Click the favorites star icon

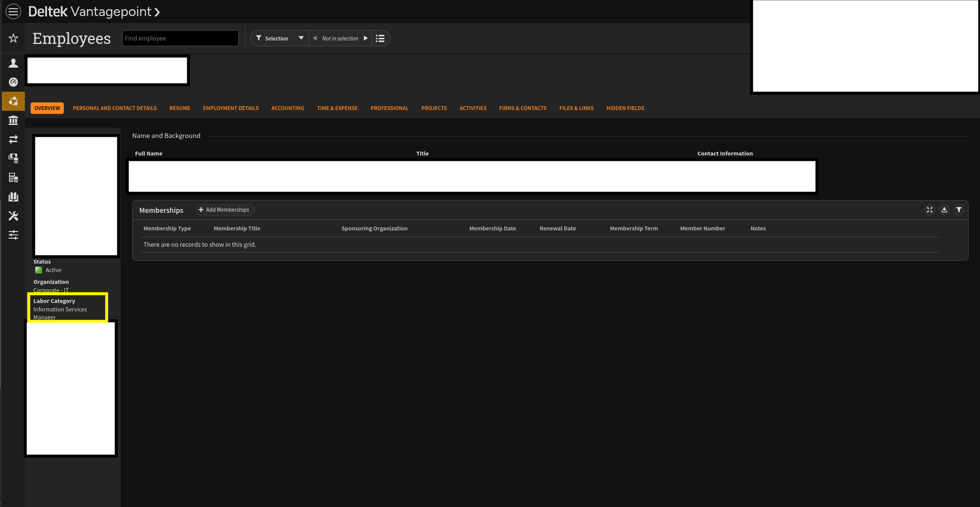click(x=13, y=38)
